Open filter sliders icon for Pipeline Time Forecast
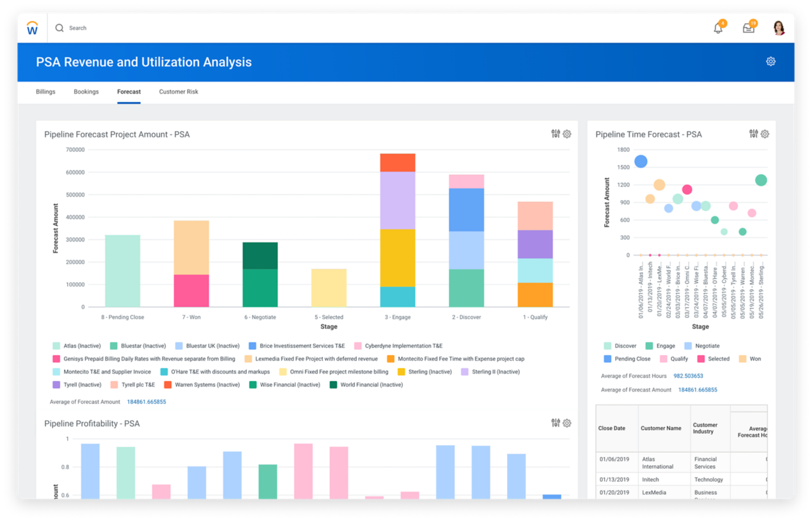812x521 pixels. click(754, 134)
